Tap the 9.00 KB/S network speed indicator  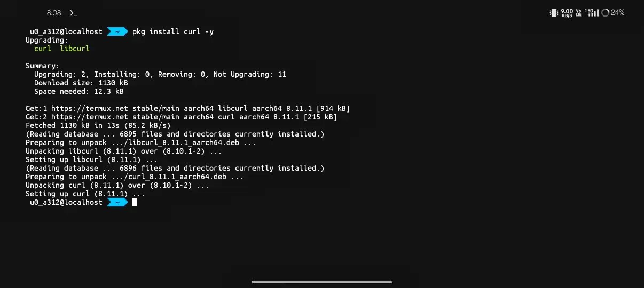tap(567, 12)
